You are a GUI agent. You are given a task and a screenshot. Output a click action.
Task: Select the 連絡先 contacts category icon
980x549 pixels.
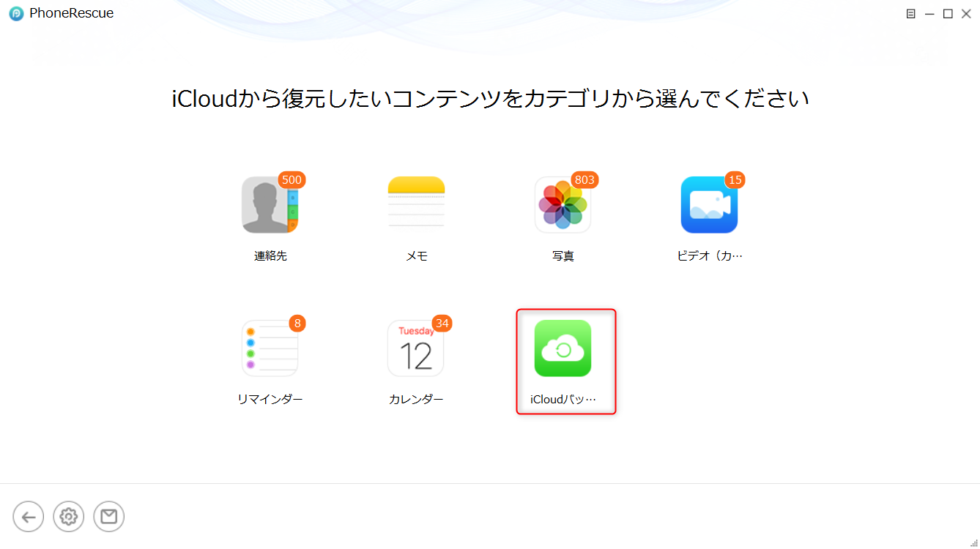[x=270, y=205]
